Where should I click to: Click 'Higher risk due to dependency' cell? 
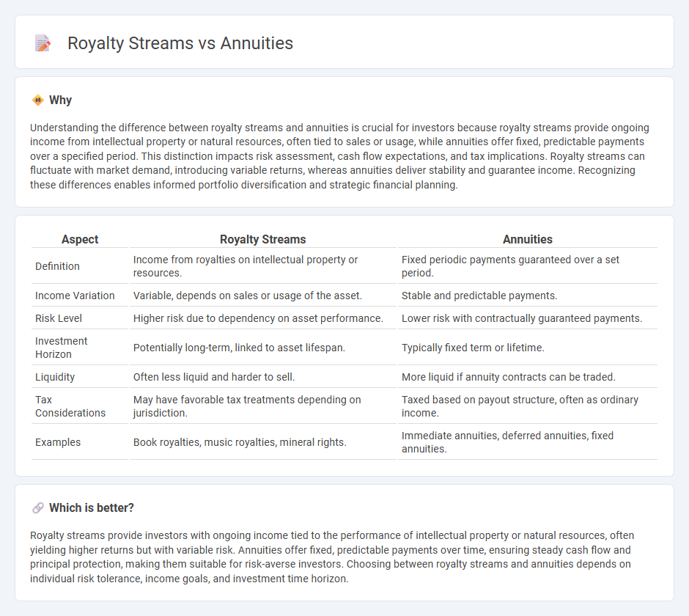[262, 318]
